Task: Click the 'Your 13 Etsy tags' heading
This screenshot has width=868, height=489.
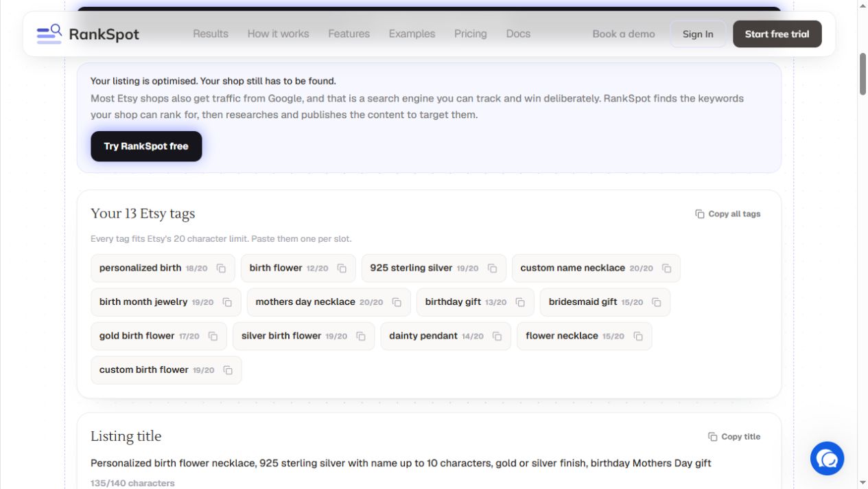Action: (x=143, y=214)
